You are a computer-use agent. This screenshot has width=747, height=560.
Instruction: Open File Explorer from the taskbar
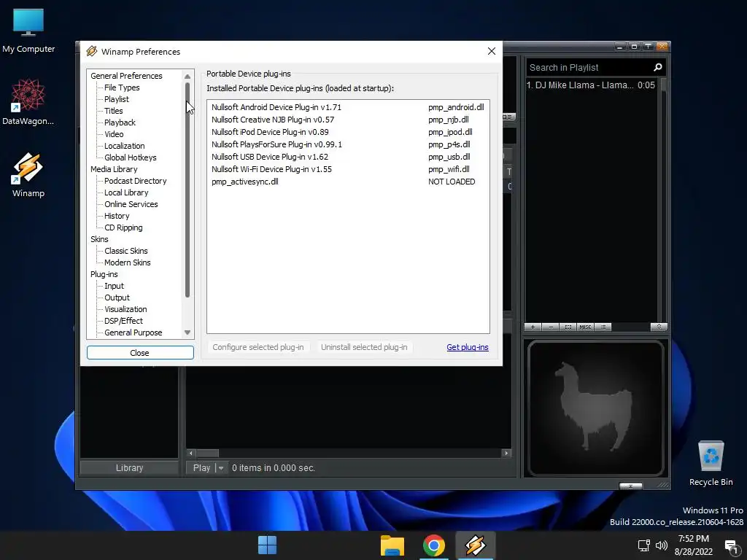[392, 545]
